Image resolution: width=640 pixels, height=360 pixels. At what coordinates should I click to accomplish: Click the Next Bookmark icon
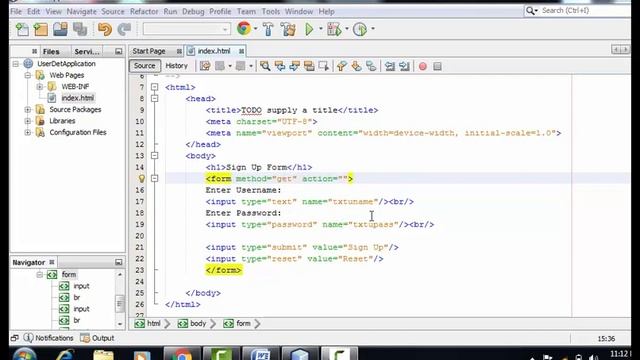click(x=356, y=66)
